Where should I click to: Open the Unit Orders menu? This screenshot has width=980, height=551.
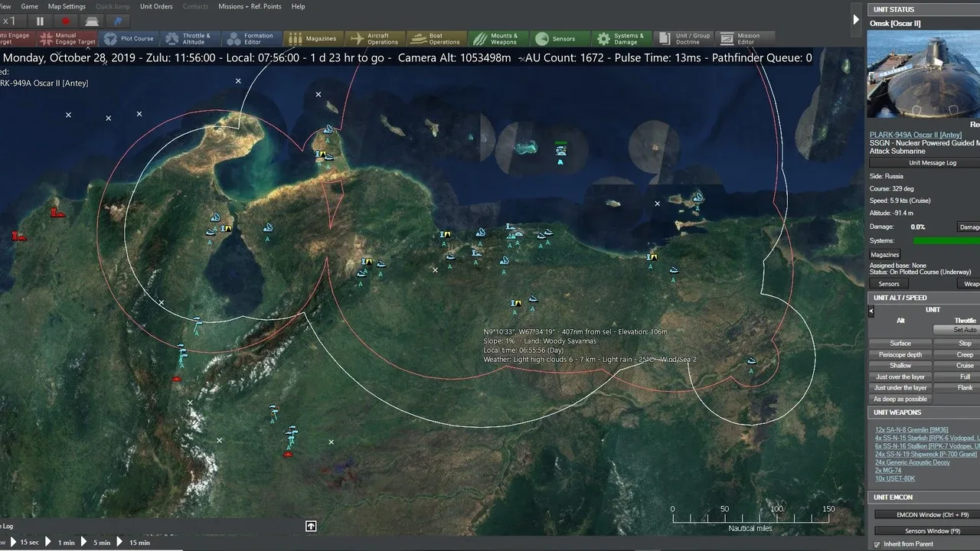pos(156,6)
